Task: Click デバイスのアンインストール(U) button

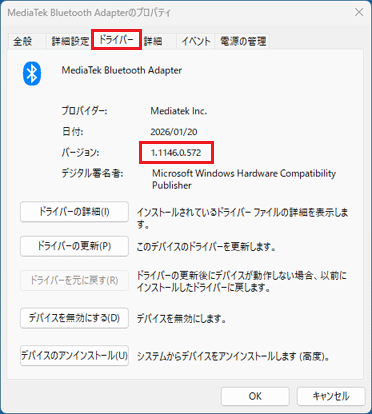Action: click(x=74, y=356)
